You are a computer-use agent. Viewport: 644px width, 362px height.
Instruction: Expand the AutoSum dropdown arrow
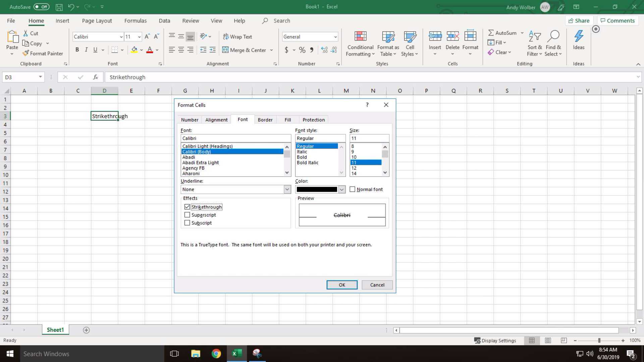[522, 33]
